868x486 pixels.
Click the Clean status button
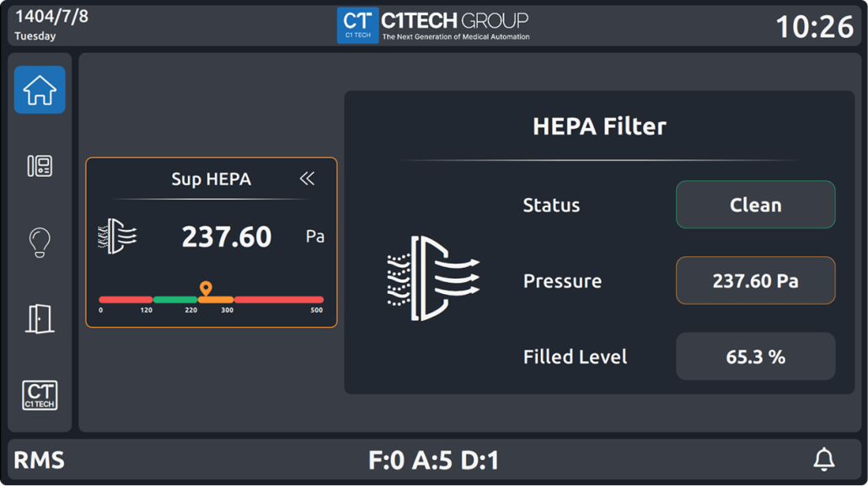coord(755,205)
